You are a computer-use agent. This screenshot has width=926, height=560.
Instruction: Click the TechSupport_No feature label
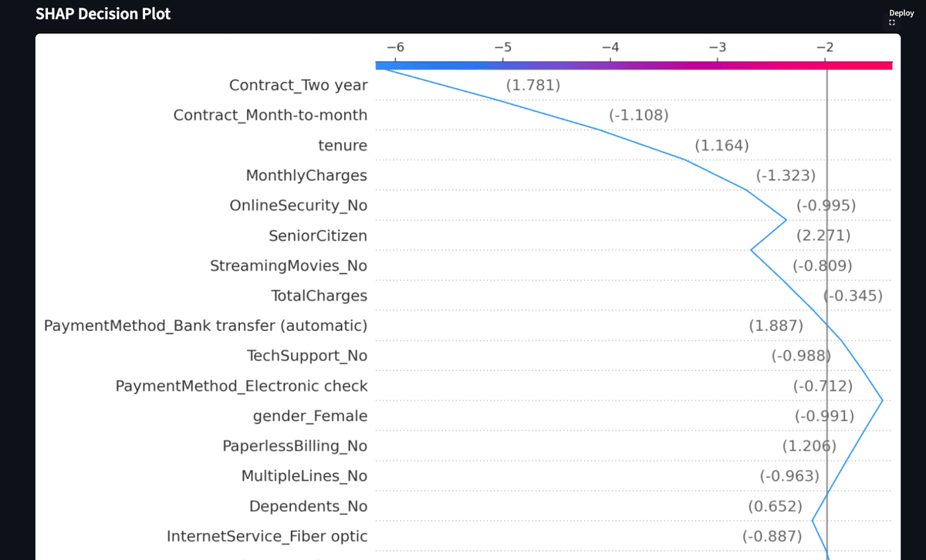[x=307, y=356]
